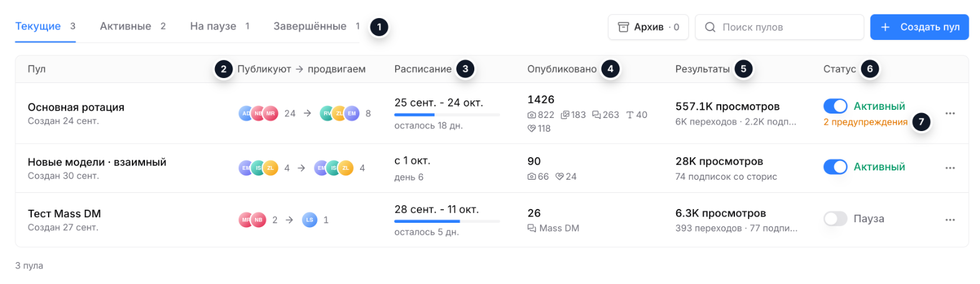
Task: Click the Пул column header
Action: point(37,69)
